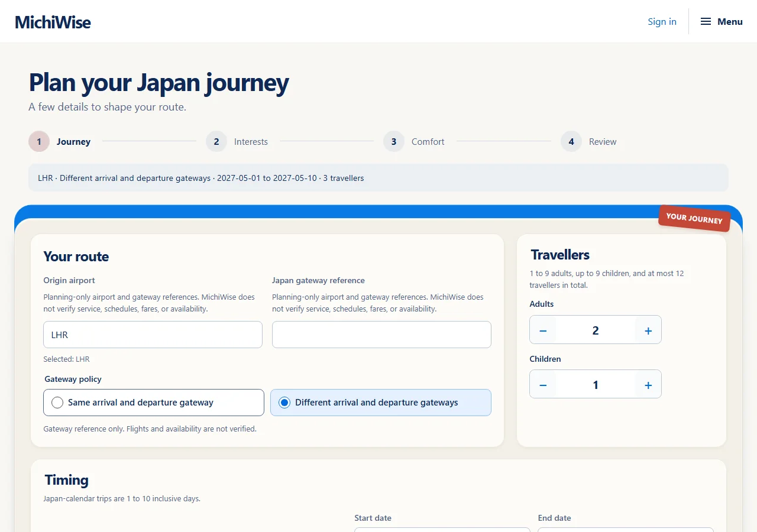Click the MichiWise logo
Screen dimensions: 757x532
click(x=53, y=22)
